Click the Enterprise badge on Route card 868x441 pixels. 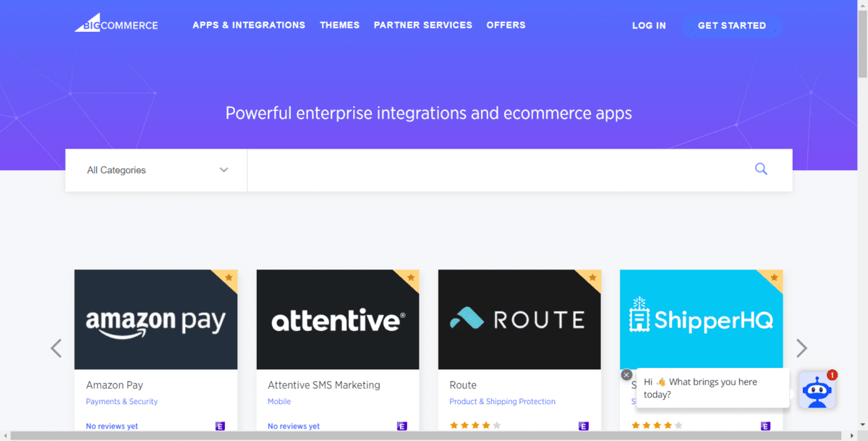click(x=583, y=426)
